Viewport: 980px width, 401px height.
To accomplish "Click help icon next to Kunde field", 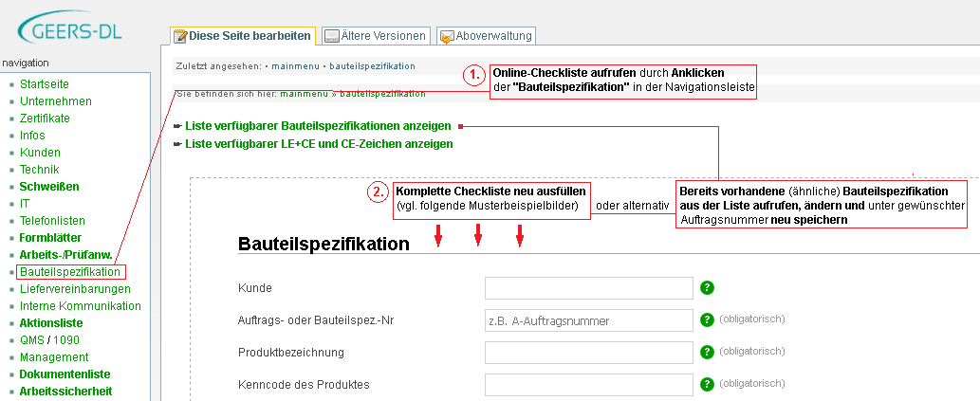I will tap(707, 288).
